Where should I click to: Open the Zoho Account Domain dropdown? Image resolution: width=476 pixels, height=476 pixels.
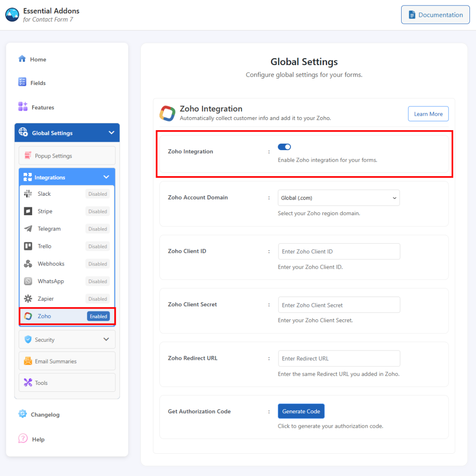[x=338, y=198]
